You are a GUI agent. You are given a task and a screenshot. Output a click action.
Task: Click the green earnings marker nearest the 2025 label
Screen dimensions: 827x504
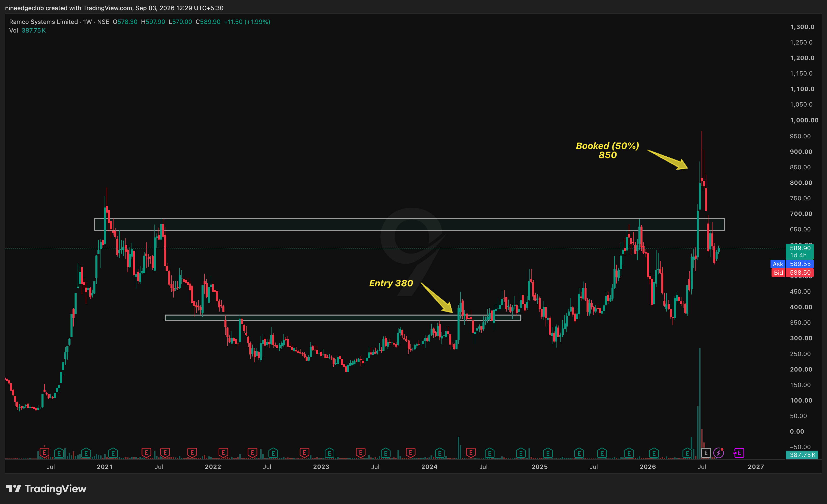tap(548, 453)
